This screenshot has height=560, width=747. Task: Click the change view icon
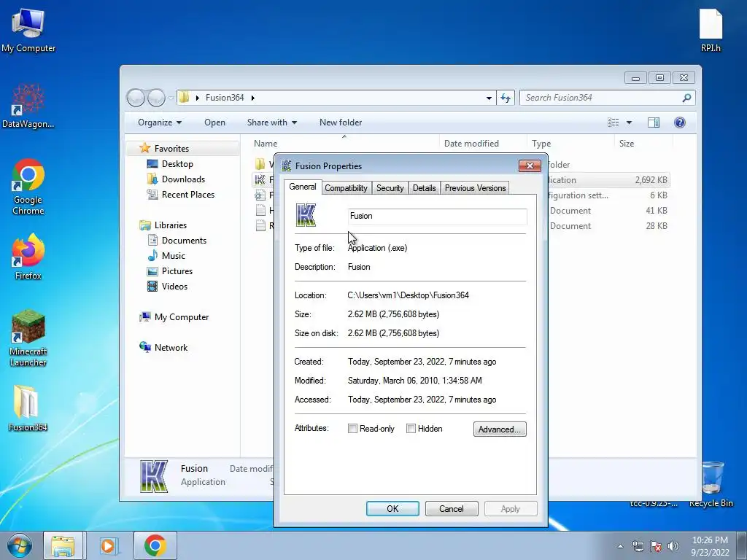[x=613, y=122]
